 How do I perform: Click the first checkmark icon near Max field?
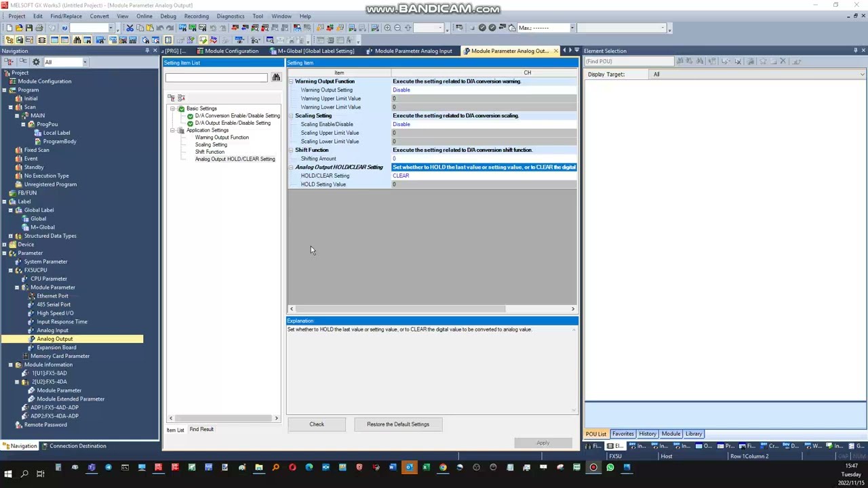click(482, 28)
